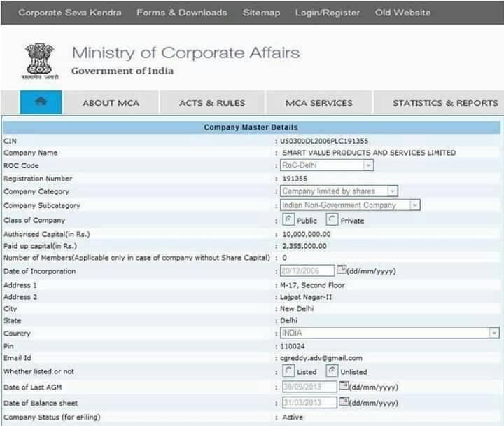Select city value New Delhi
Image resolution: width=504 pixels, height=426 pixels.
pyautogui.click(x=297, y=308)
